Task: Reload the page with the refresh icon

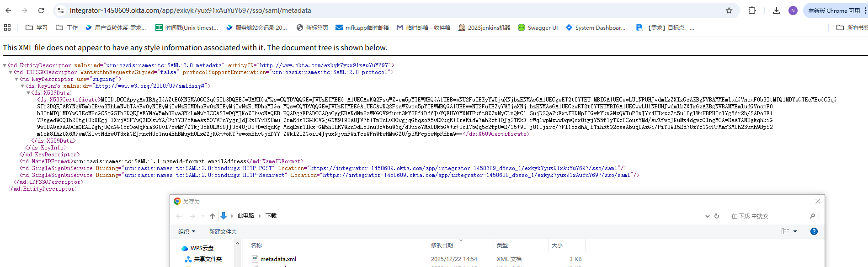Action: coord(41,11)
